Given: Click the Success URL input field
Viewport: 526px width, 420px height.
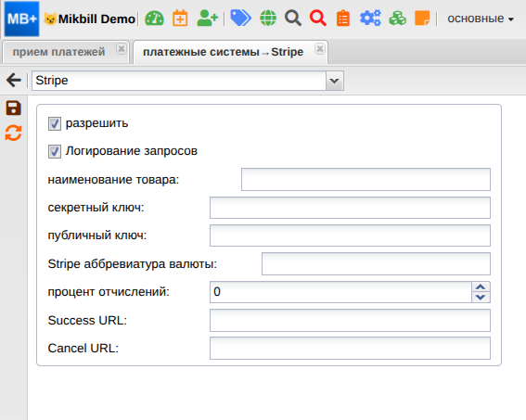Looking at the screenshot, I should (x=350, y=320).
